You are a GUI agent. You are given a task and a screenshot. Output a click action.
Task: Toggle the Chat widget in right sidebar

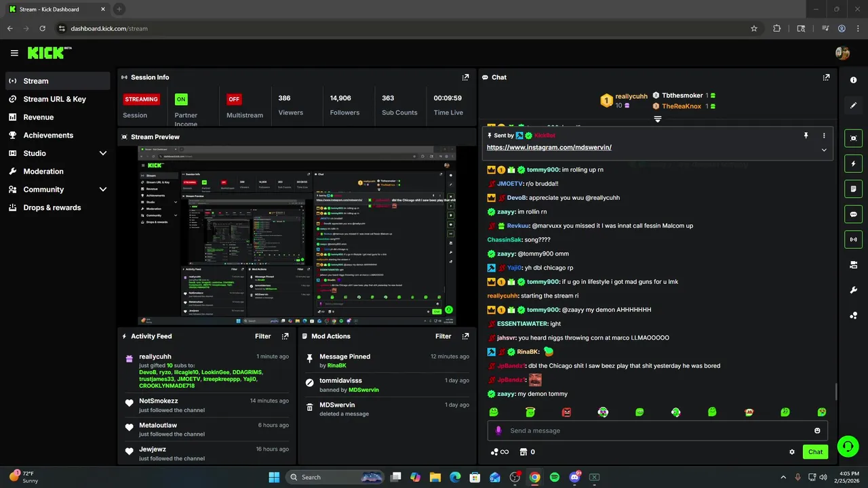click(x=853, y=214)
